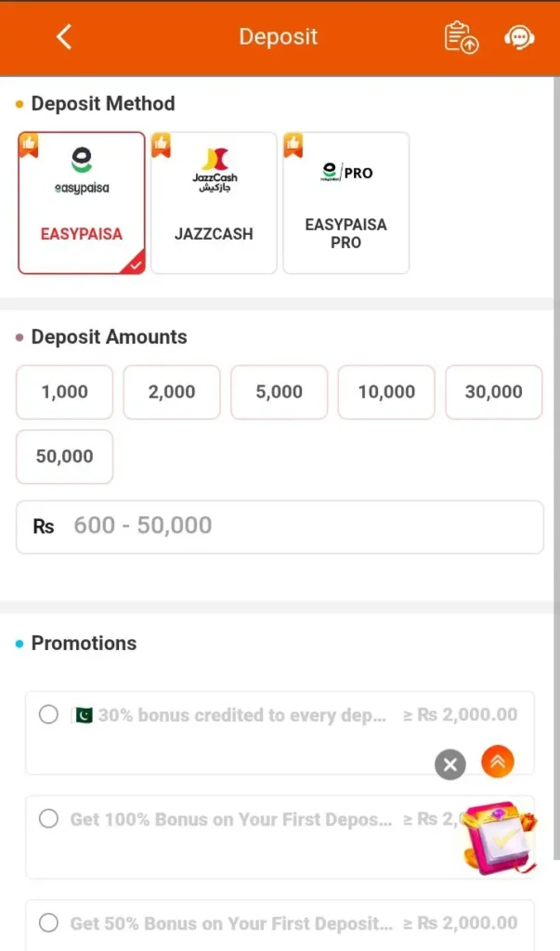Open customer support chat icon
This screenshot has width=560, height=951.
(518, 37)
